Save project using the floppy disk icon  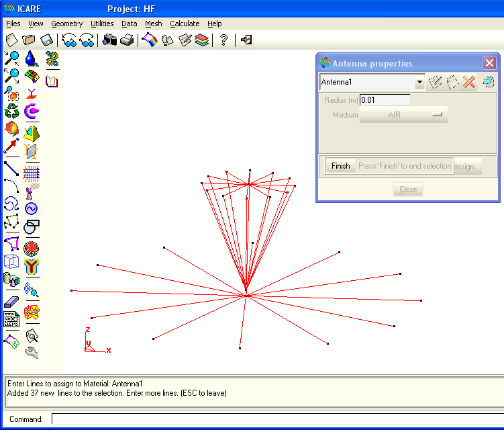(46, 40)
